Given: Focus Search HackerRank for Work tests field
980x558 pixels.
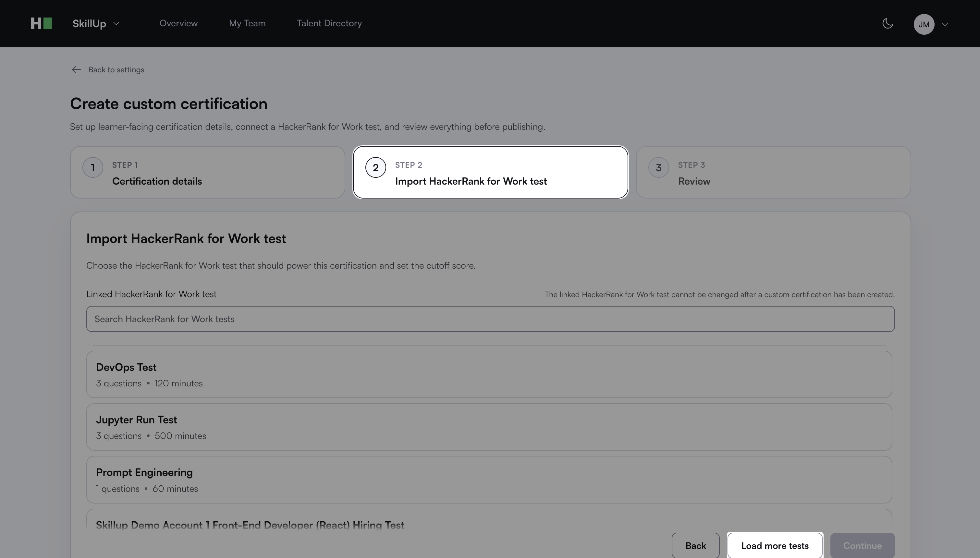Looking at the screenshot, I should pos(490,319).
